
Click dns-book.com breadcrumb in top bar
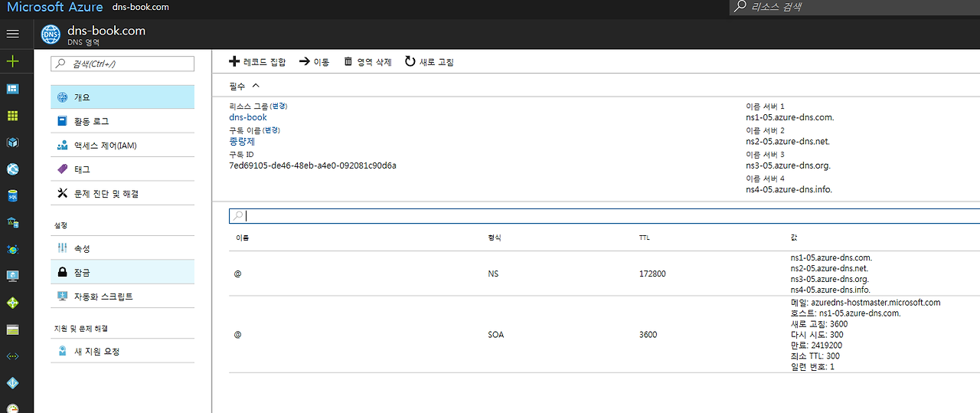[140, 7]
